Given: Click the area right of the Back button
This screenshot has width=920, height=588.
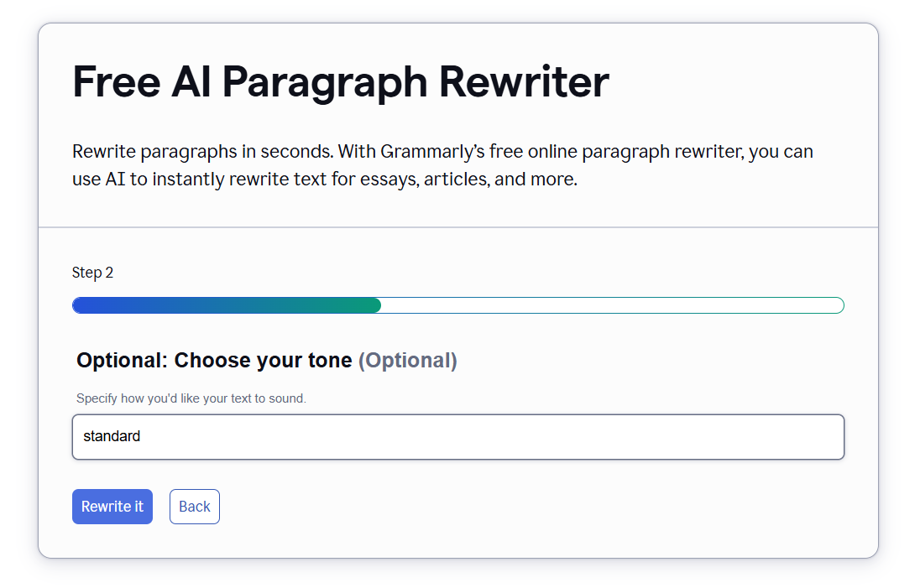Looking at the screenshot, I should tap(336, 506).
